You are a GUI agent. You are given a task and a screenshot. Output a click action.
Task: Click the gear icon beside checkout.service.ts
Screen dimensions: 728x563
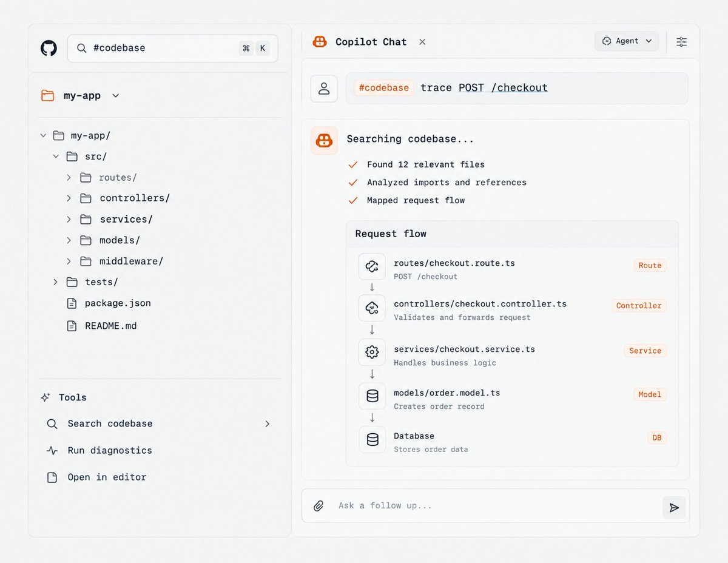[x=372, y=352]
